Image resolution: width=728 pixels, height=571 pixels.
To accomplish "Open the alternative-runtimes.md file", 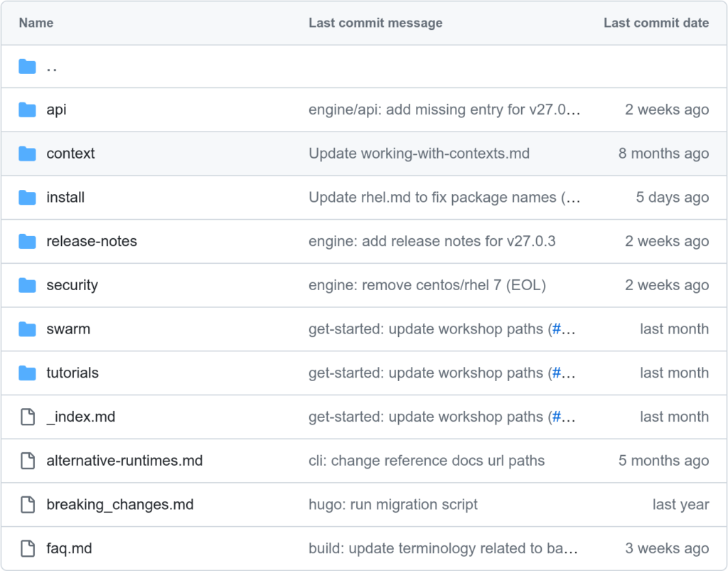I will click(124, 461).
